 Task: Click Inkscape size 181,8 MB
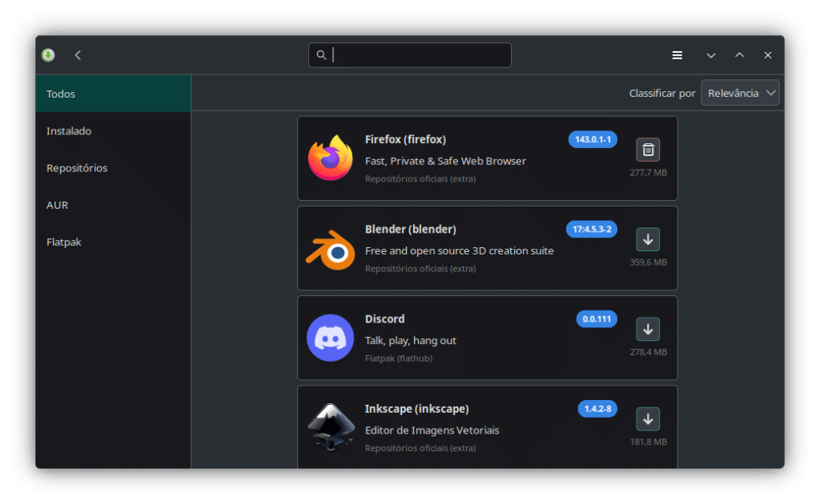(x=648, y=442)
